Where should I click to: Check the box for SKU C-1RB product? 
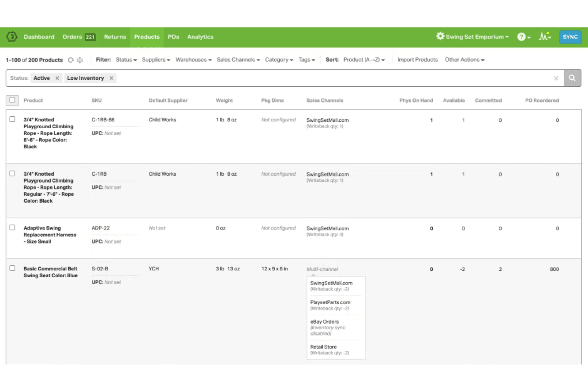coord(12,174)
